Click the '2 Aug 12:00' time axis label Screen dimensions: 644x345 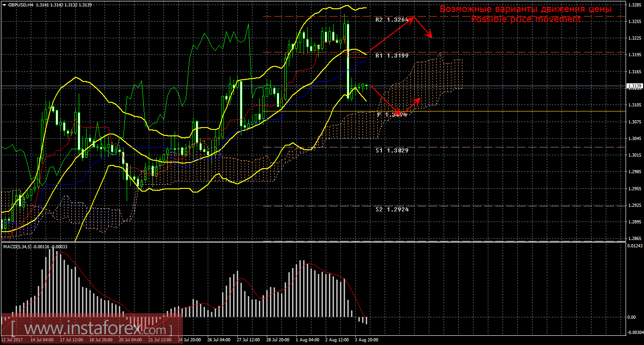click(x=337, y=340)
